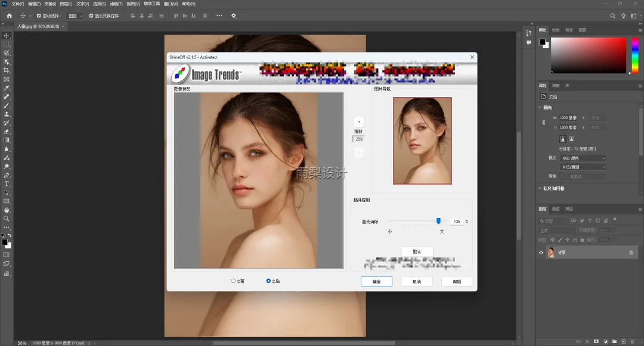Viewport: 644px width, 346px height.
Task: Hide the 背景 layer with the eye icon
Action: pos(541,253)
